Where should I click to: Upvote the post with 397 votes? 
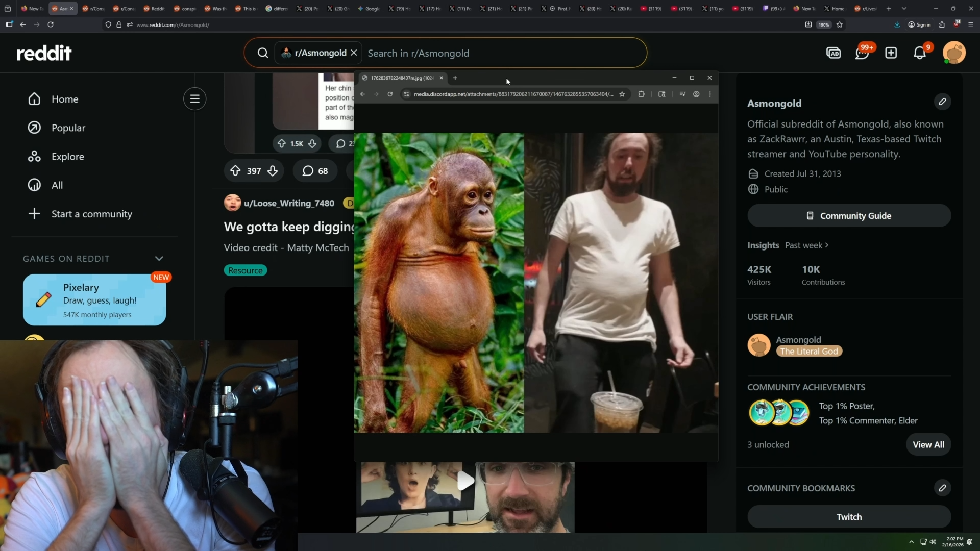tap(235, 171)
